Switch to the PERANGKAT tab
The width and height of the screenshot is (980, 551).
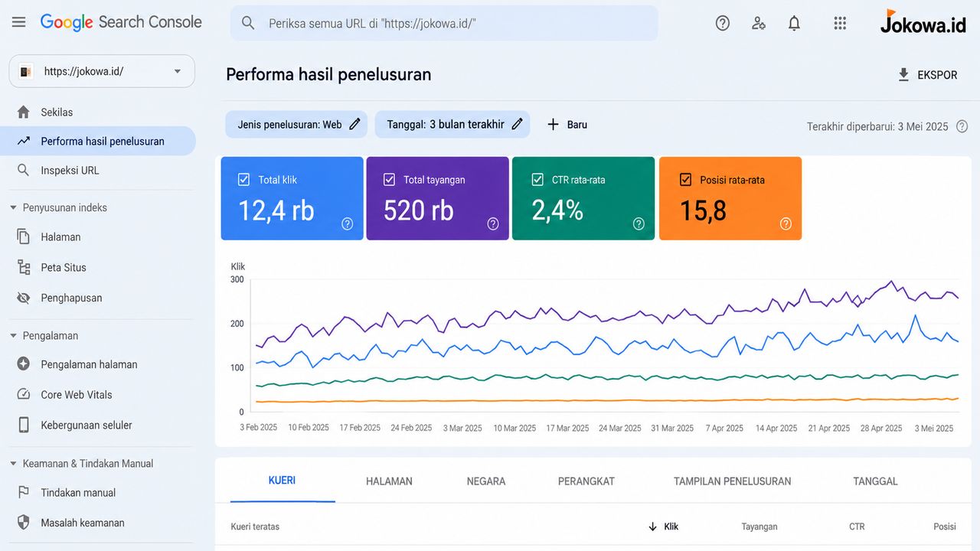click(586, 481)
